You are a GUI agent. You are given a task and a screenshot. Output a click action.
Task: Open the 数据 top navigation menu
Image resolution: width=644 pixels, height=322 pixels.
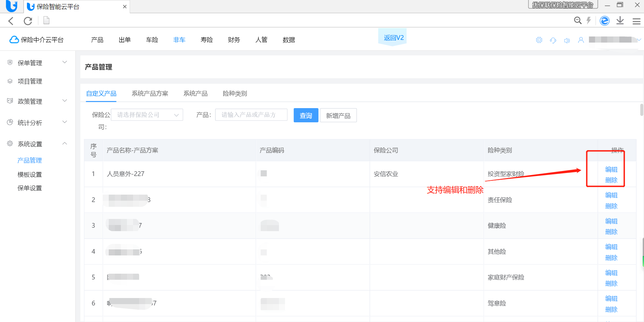click(x=289, y=40)
